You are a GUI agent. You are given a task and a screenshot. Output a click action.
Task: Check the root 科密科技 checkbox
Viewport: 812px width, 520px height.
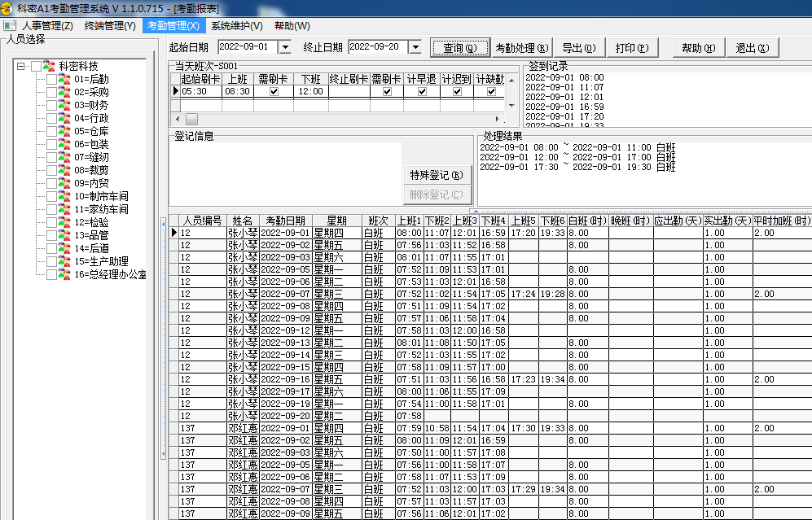(x=37, y=66)
